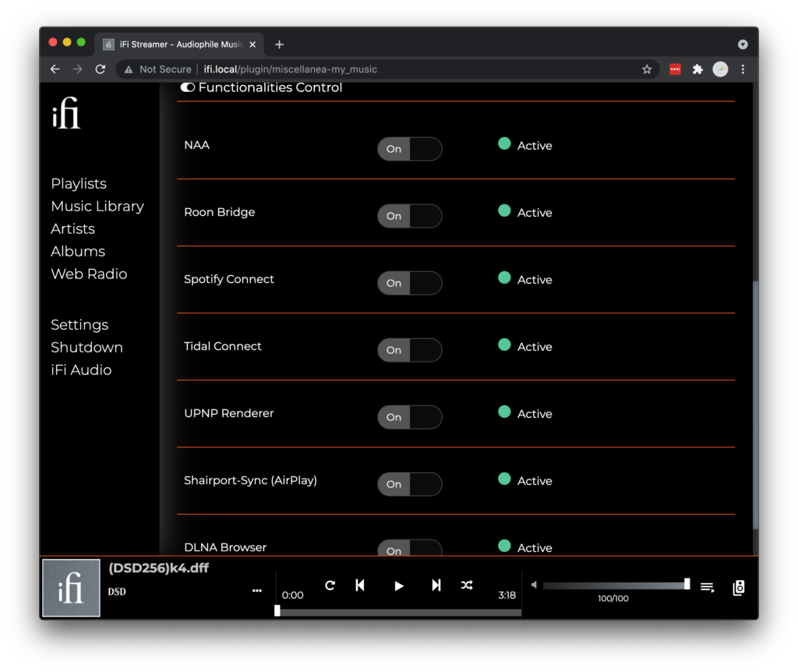Toggle repeat playback icon
Screen dimensions: 798x672
(x=330, y=585)
